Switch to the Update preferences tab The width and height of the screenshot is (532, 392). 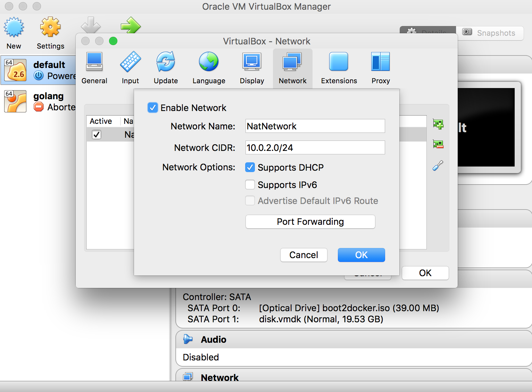166,68
